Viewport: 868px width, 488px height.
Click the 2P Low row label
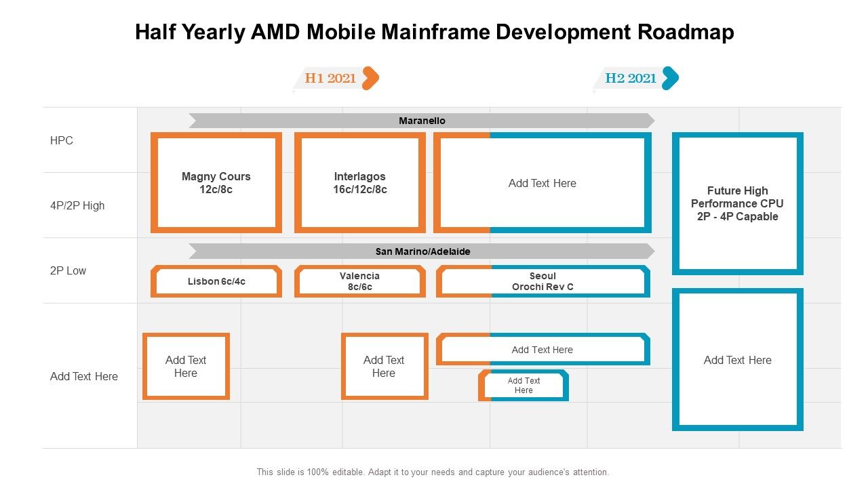pyautogui.click(x=67, y=270)
